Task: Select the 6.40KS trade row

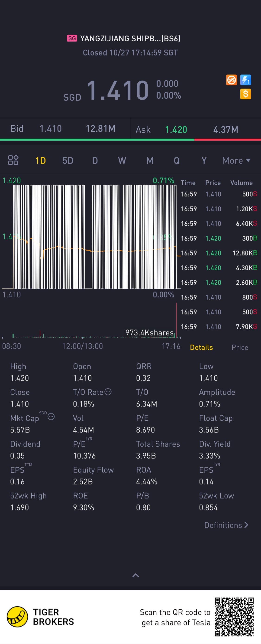Action: tap(219, 224)
